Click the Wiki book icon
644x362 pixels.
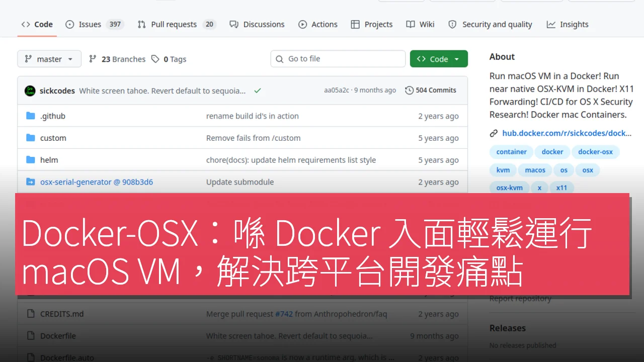tap(411, 24)
